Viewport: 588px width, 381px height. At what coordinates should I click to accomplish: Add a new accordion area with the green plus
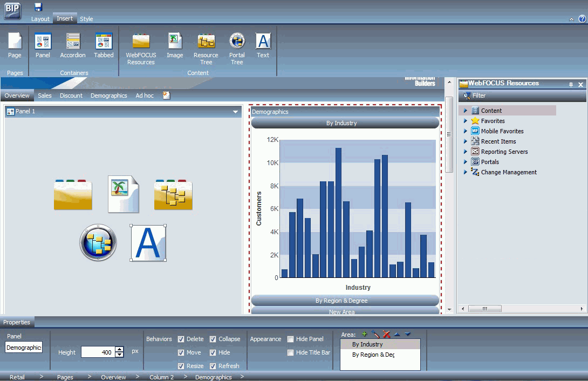click(x=364, y=334)
